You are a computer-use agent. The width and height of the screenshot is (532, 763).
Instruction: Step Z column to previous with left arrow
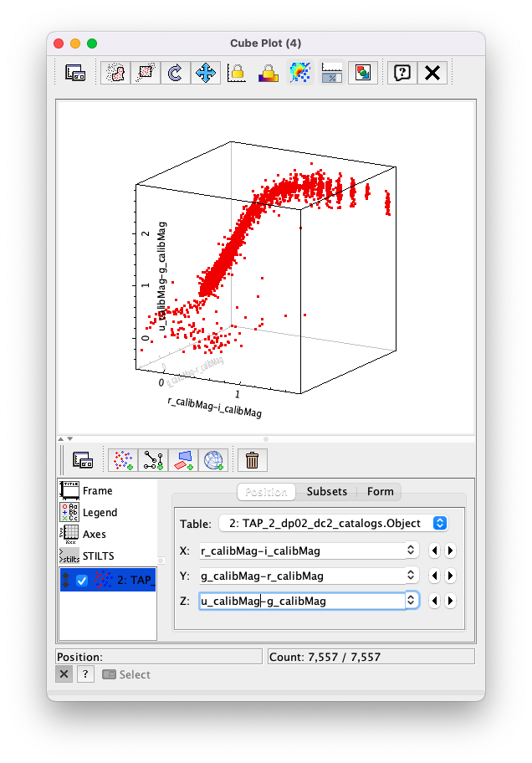[435, 601]
